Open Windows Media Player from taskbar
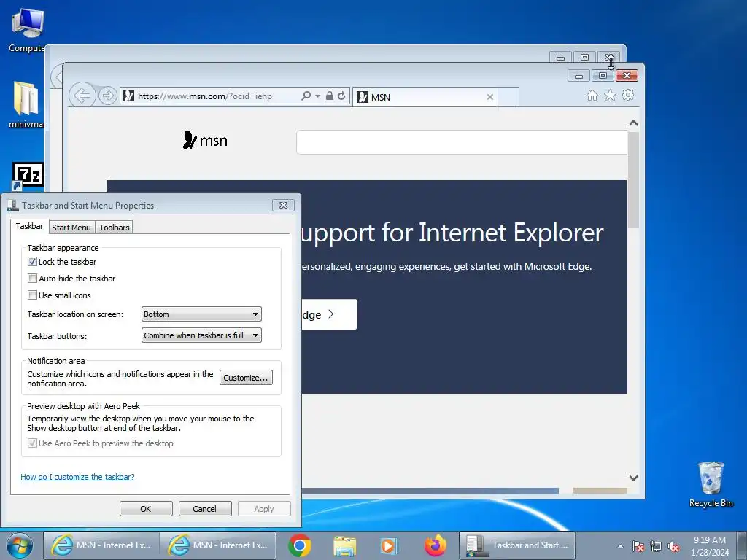The width and height of the screenshot is (747, 560). (x=389, y=545)
